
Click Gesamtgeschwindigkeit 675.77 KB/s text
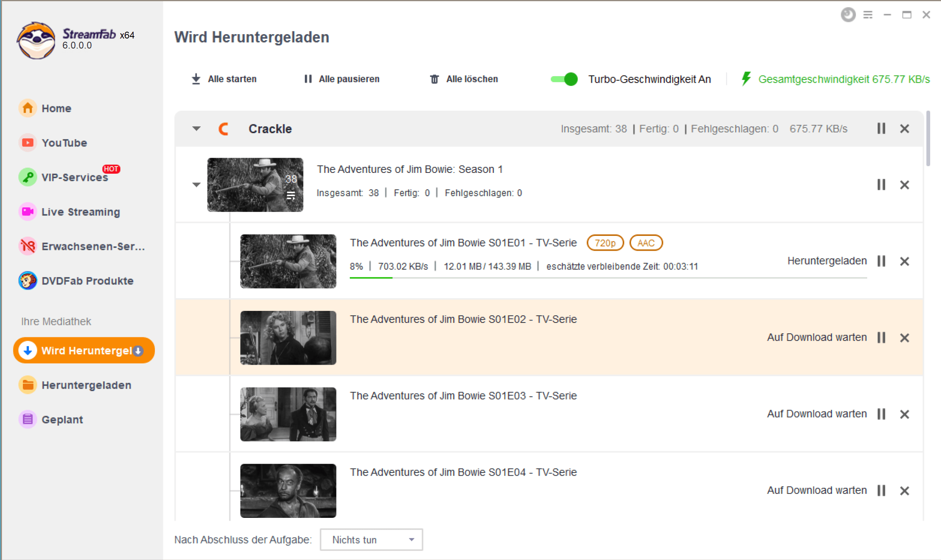click(844, 79)
